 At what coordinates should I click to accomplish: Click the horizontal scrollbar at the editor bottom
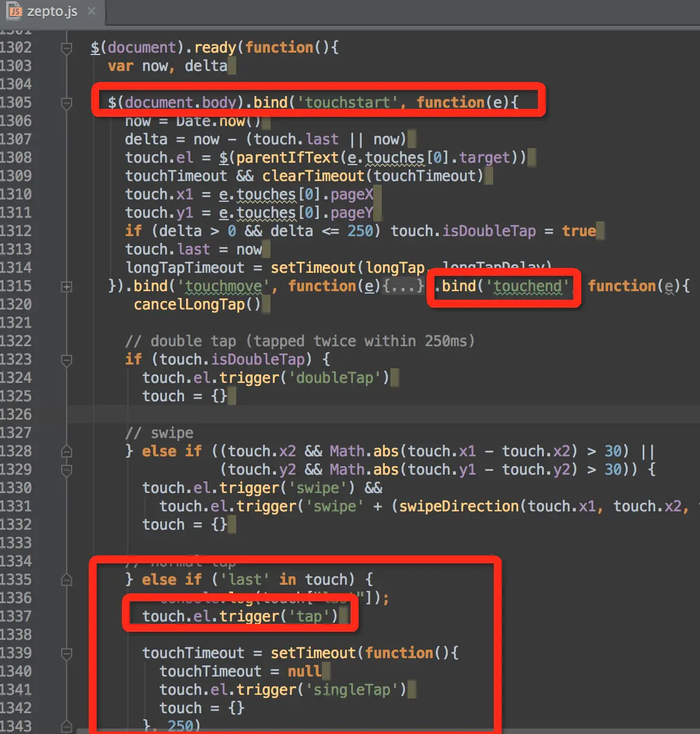point(388,730)
